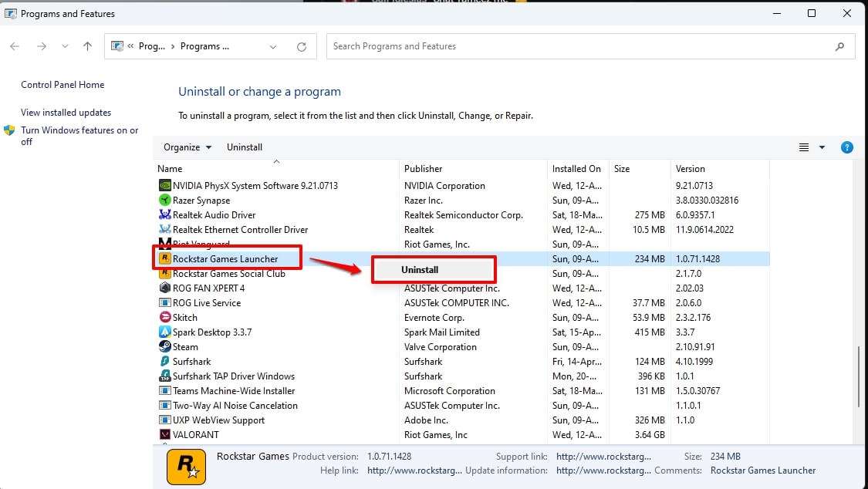This screenshot has width=868, height=489.
Task: Open View installed updates
Action: point(66,112)
